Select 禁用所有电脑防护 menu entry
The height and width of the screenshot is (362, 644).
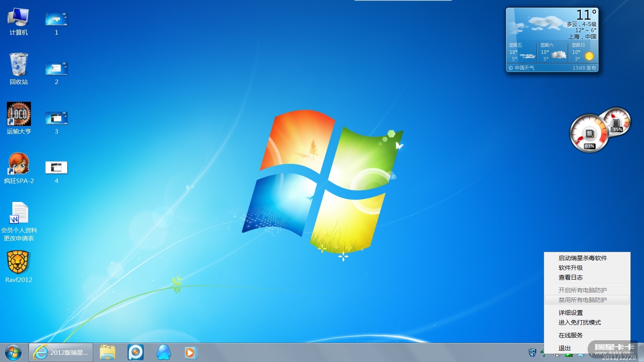[587, 300]
